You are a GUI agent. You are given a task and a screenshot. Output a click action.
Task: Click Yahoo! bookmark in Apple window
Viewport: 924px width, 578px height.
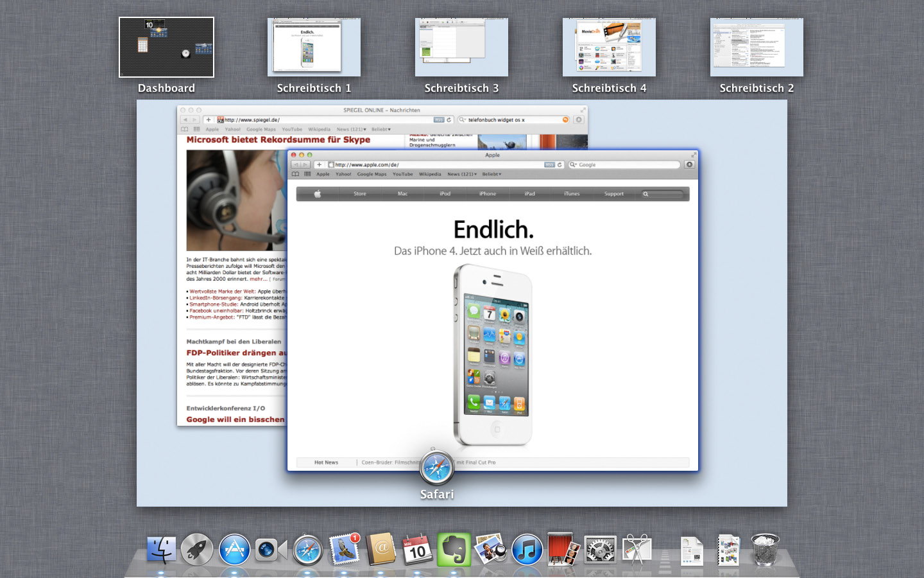point(343,174)
